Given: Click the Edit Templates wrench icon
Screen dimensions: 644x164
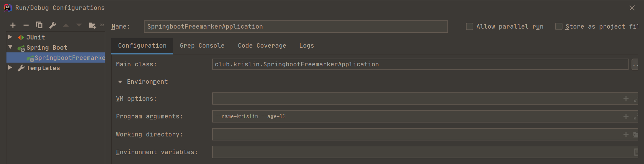Looking at the screenshot, I should pos(53,25).
